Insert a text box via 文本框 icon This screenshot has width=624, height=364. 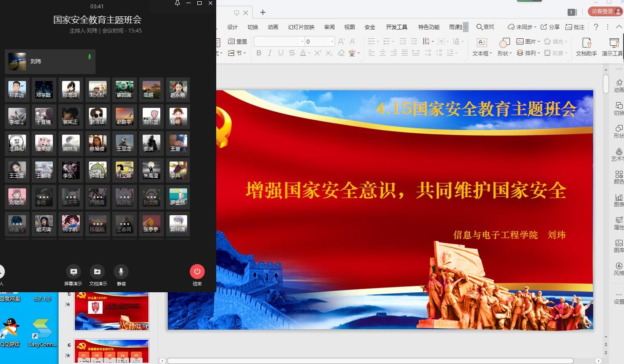coord(482,46)
